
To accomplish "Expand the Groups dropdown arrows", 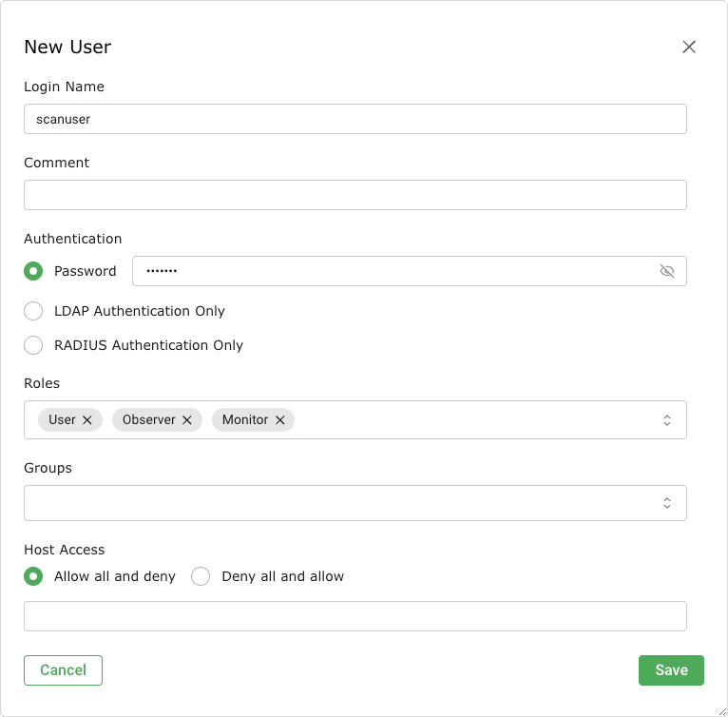I will [x=667, y=503].
